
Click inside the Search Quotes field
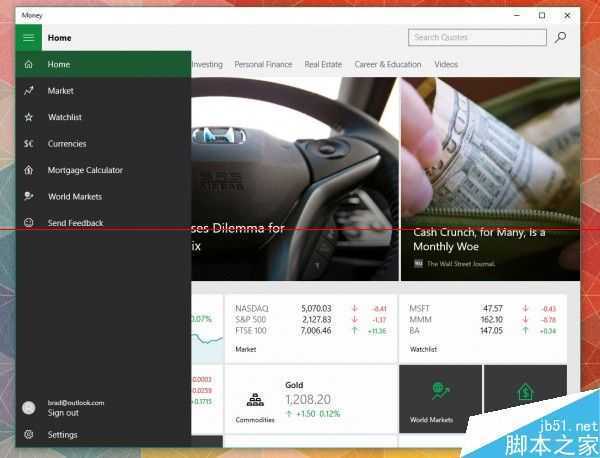(477, 37)
